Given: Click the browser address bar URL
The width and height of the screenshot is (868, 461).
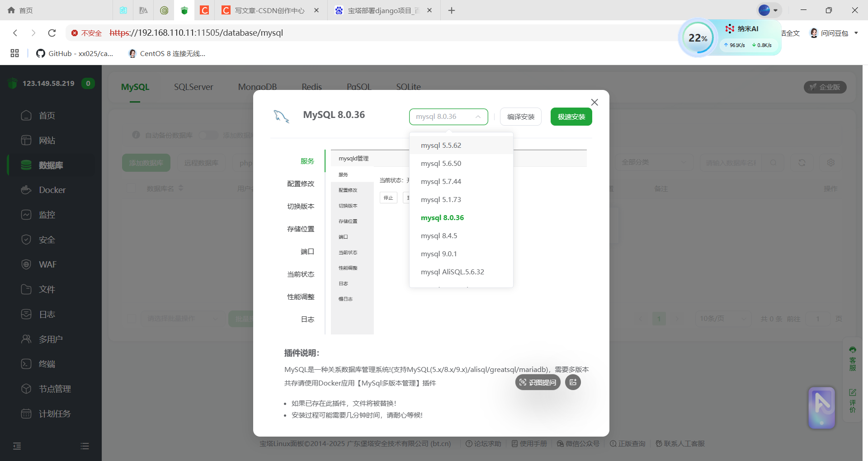Looking at the screenshot, I should point(196,33).
